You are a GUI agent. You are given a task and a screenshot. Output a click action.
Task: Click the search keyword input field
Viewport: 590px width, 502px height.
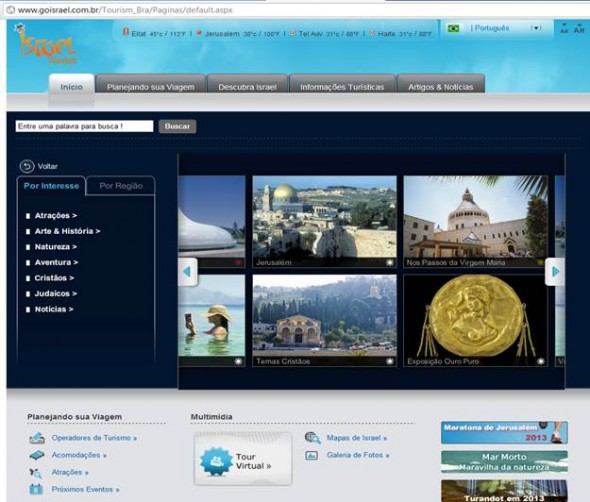(84, 126)
